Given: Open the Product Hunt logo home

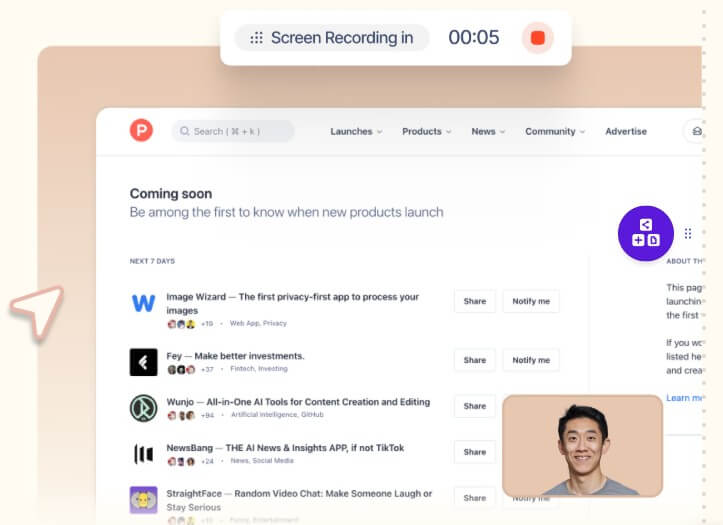Looking at the screenshot, I should pos(141,130).
